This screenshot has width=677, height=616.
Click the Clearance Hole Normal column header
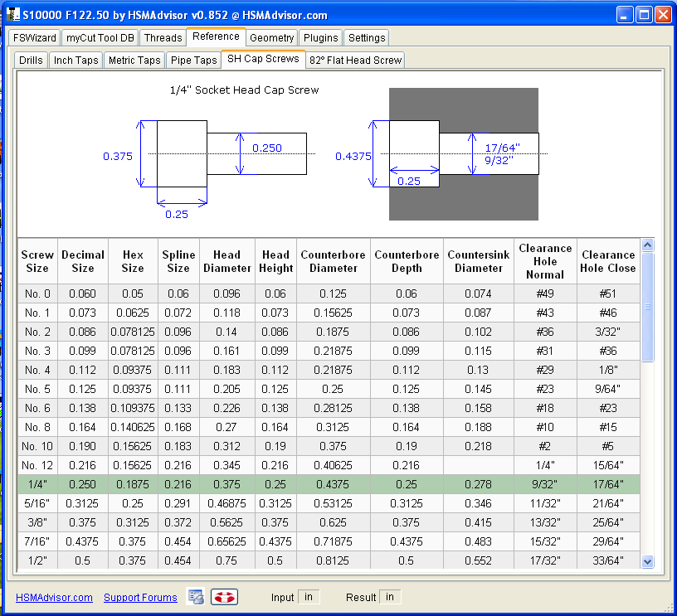click(x=545, y=261)
